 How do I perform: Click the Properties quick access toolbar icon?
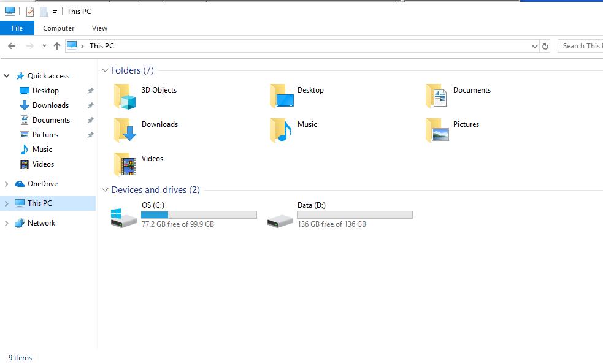point(30,12)
